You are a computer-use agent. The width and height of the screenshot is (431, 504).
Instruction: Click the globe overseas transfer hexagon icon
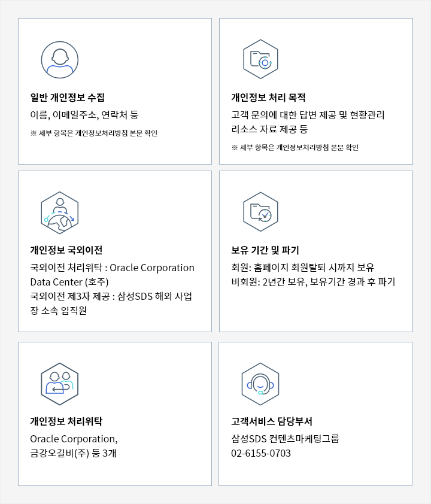[60, 212]
